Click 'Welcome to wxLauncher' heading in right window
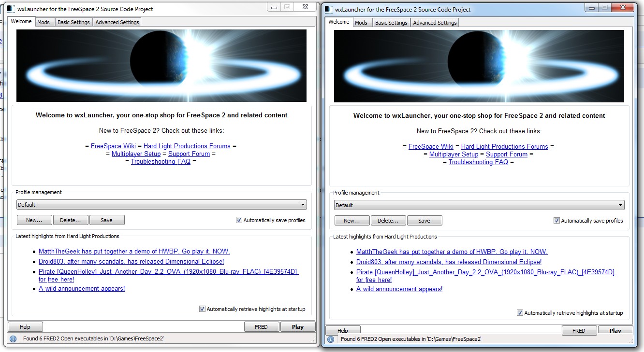 click(479, 115)
